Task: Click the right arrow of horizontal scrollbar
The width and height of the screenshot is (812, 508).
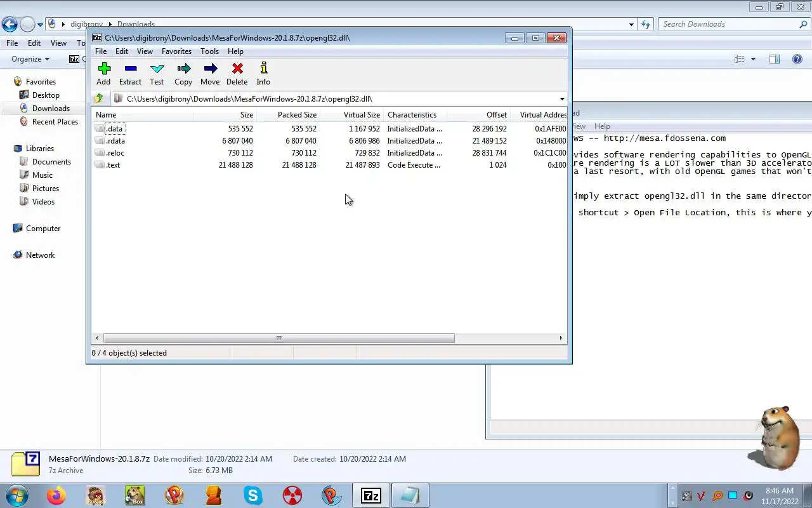Action: 561,338
